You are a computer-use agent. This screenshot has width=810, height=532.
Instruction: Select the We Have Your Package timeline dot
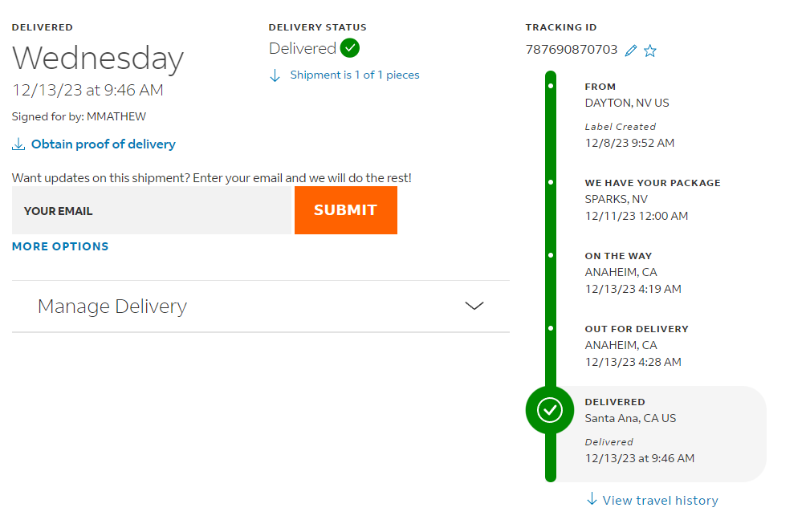(551, 182)
